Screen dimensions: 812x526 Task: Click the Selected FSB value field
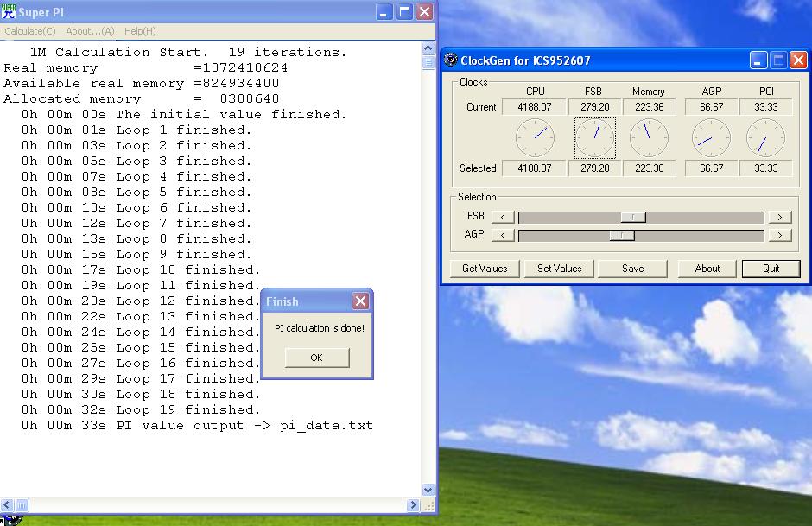click(x=594, y=168)
